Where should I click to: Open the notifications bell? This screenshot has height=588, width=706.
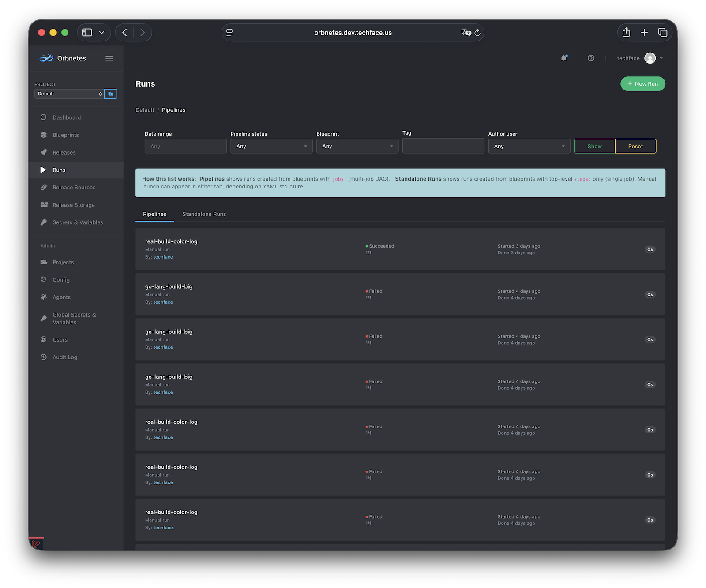[564, 58]
